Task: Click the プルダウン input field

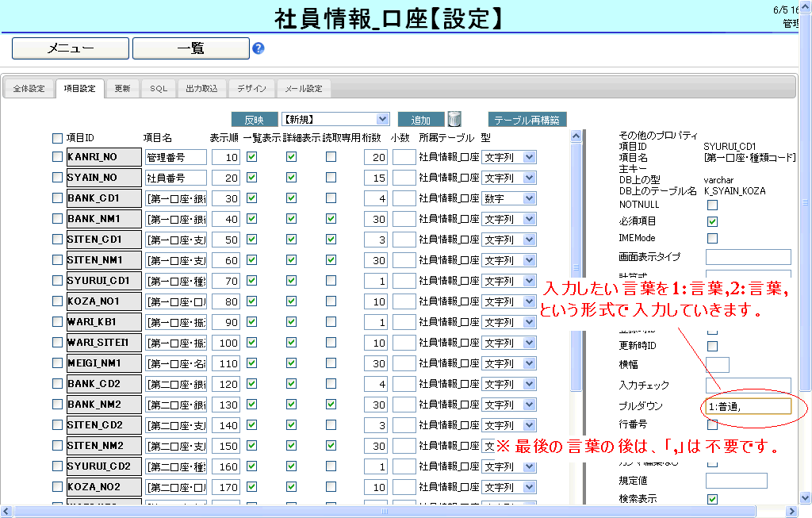Action: point(748,406)
